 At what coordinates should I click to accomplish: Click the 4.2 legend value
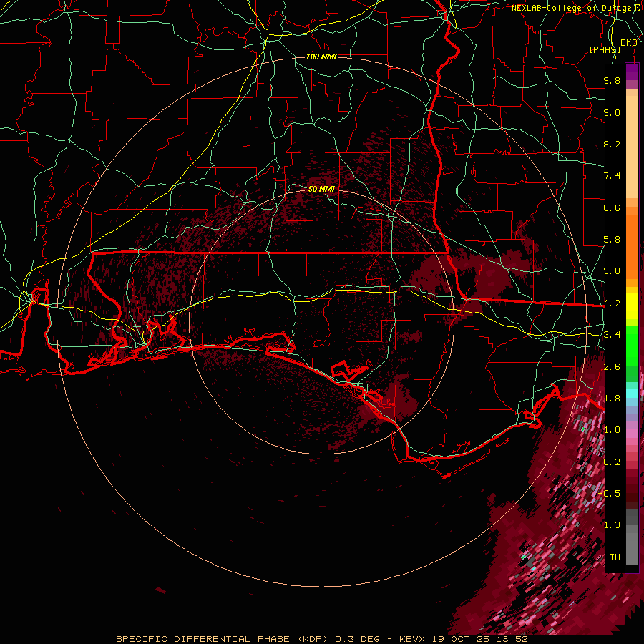(612, 303)
